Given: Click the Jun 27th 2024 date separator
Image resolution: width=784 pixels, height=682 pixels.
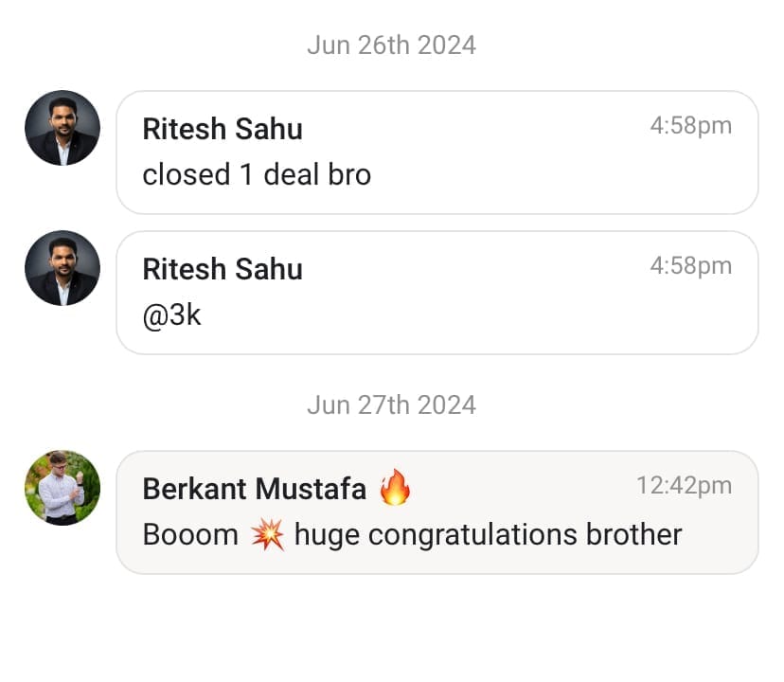Looking at the screenshot, I should click(391, 405).
